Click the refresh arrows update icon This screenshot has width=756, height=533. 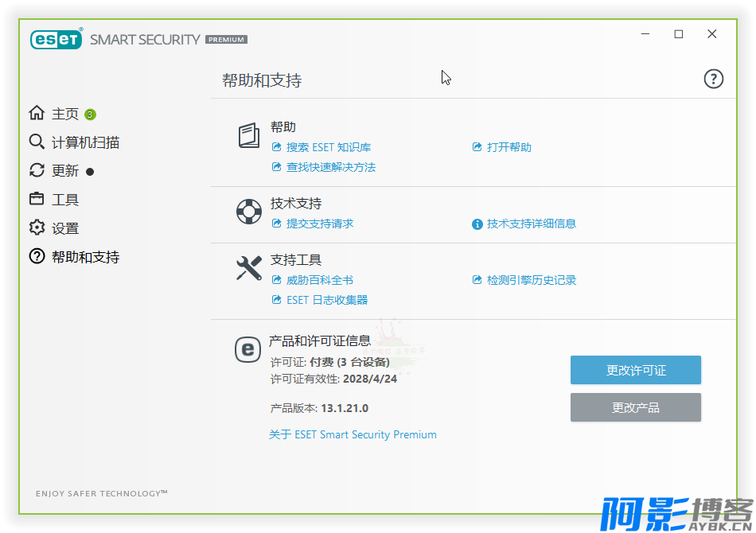37,170
